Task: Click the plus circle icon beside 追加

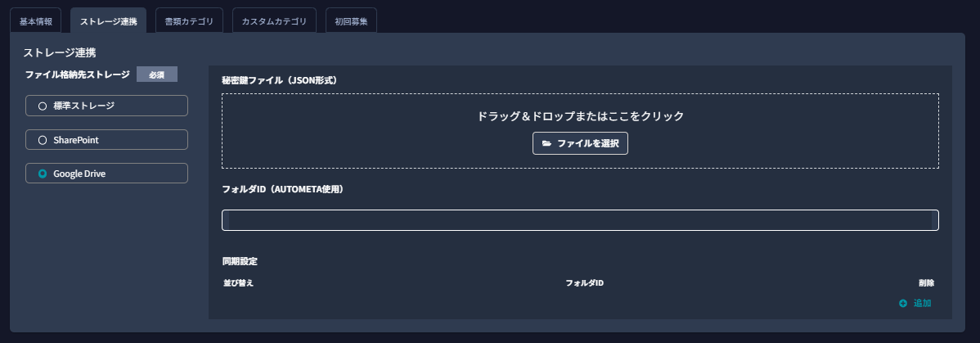Action: pyautogui.click(x=902, y=303)
